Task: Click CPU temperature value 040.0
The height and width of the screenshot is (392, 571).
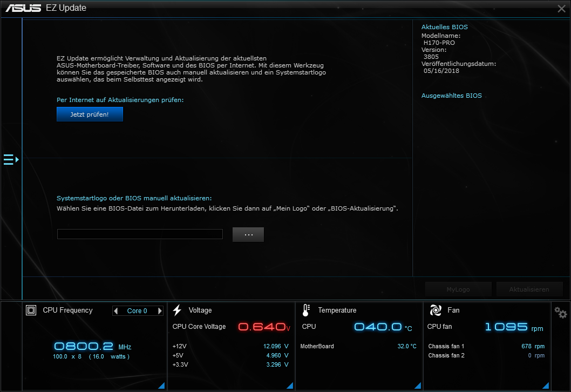Action: pos(378,327)
